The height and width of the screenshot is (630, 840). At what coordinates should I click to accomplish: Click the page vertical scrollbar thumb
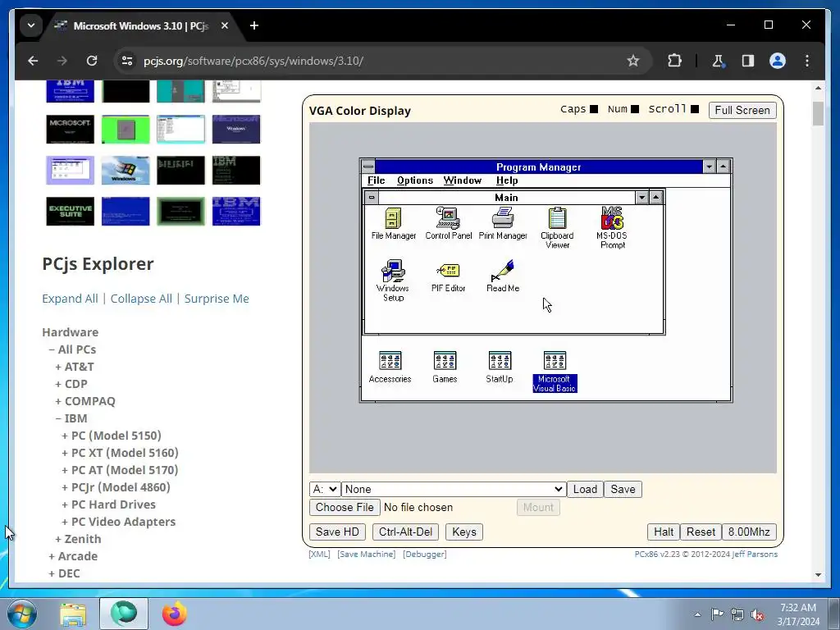coord(818,113)
